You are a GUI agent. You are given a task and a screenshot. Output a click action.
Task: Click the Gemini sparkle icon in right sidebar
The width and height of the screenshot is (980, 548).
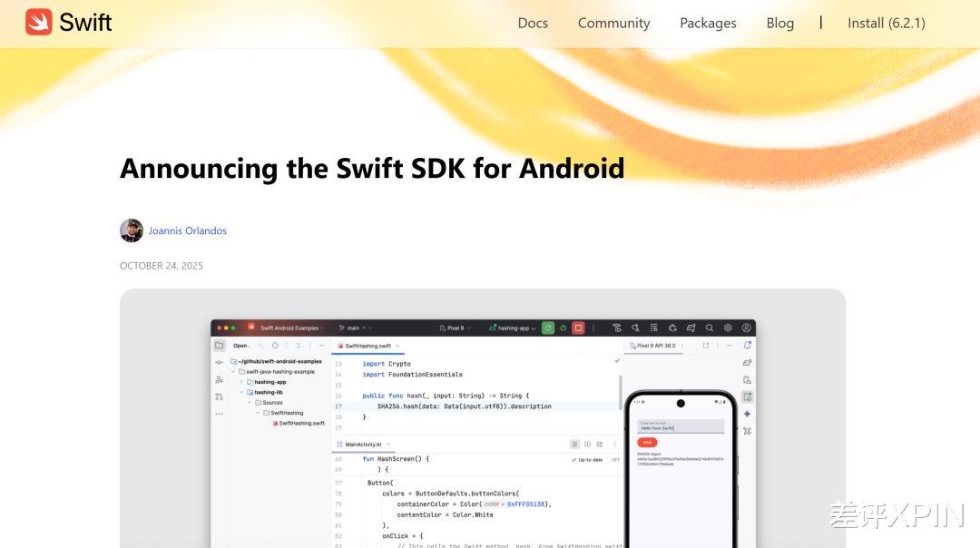pos(747,414)
